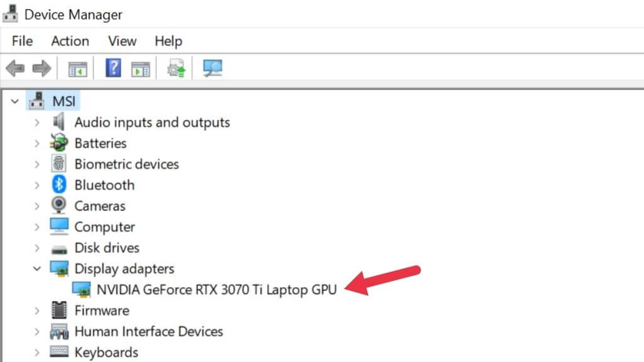This screenshot has height=362, width=644.
Task: Expand the Audio inputs and outputs category
Action: tap(38, 123)
